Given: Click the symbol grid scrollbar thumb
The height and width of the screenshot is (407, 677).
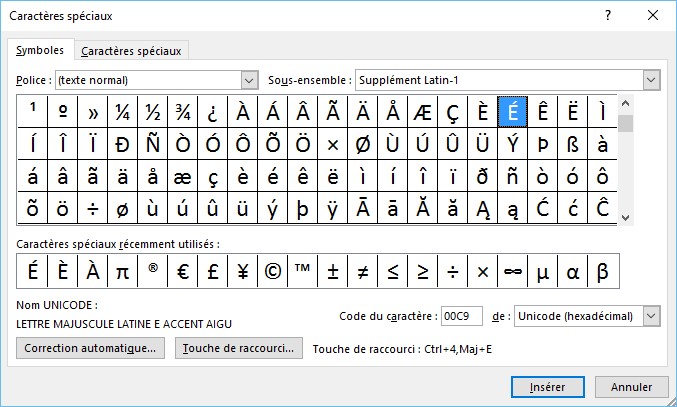Looking at the screenshot, I should coord(625,123).
